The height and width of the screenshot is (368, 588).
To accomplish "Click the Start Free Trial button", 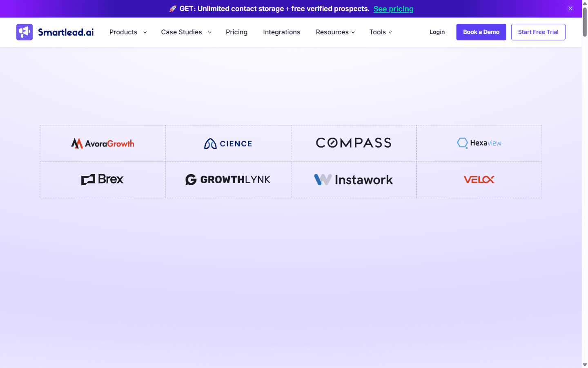I will pyautogui.click(x=538, y=32).
